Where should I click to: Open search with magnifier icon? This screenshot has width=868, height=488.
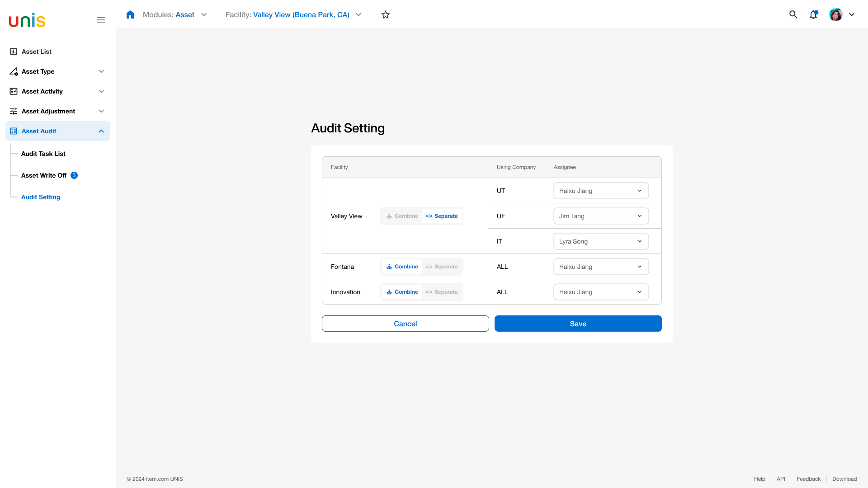coord(793,14)
